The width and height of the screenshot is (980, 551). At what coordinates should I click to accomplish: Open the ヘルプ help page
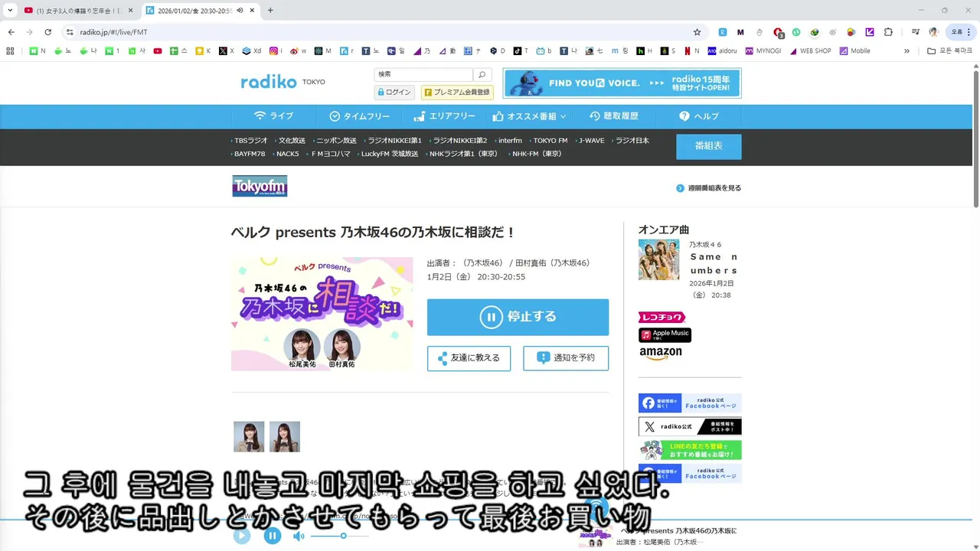coord(698,116)
